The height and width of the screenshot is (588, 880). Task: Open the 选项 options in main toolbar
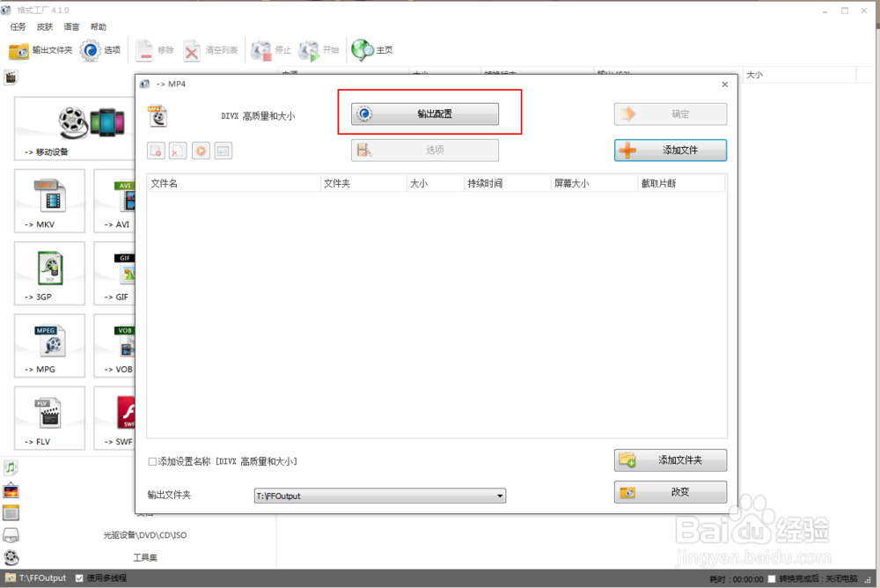[x=100, y=50]
